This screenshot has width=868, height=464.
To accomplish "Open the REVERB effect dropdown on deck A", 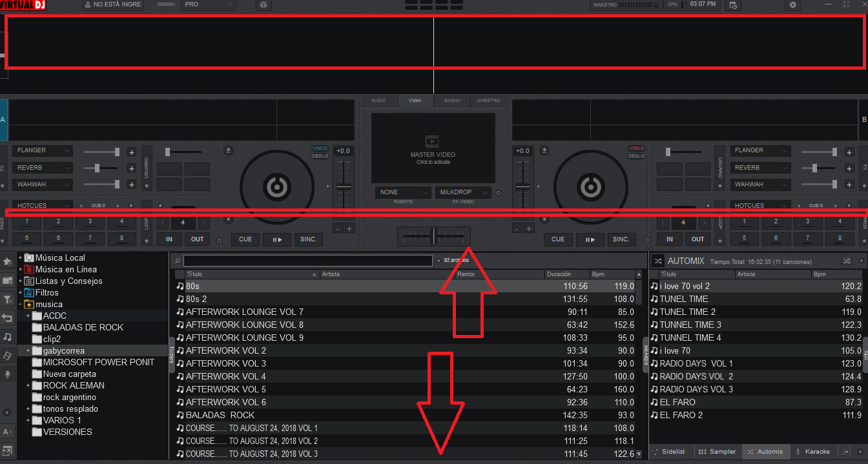I will pyautogui.click(x=42, y=168).
